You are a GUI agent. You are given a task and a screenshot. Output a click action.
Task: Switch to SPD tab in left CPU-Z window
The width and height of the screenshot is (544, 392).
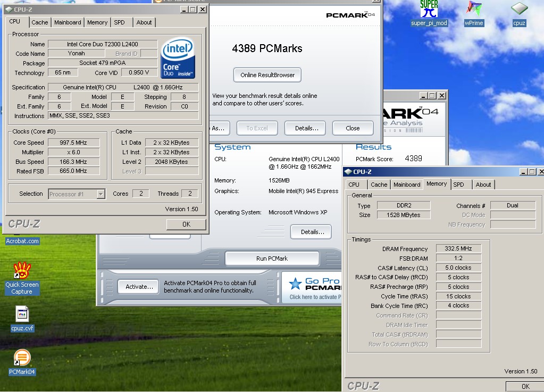(x=119, y=22)
